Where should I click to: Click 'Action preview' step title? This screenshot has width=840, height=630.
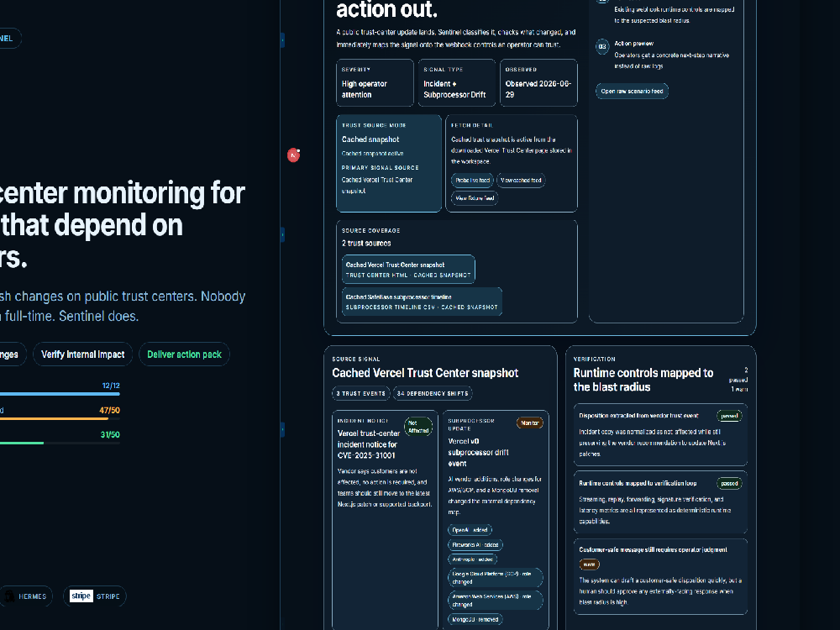(633, 44)
